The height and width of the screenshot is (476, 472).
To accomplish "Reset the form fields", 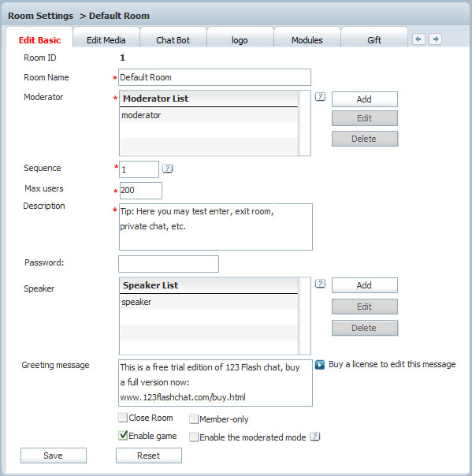I will 149,456.
